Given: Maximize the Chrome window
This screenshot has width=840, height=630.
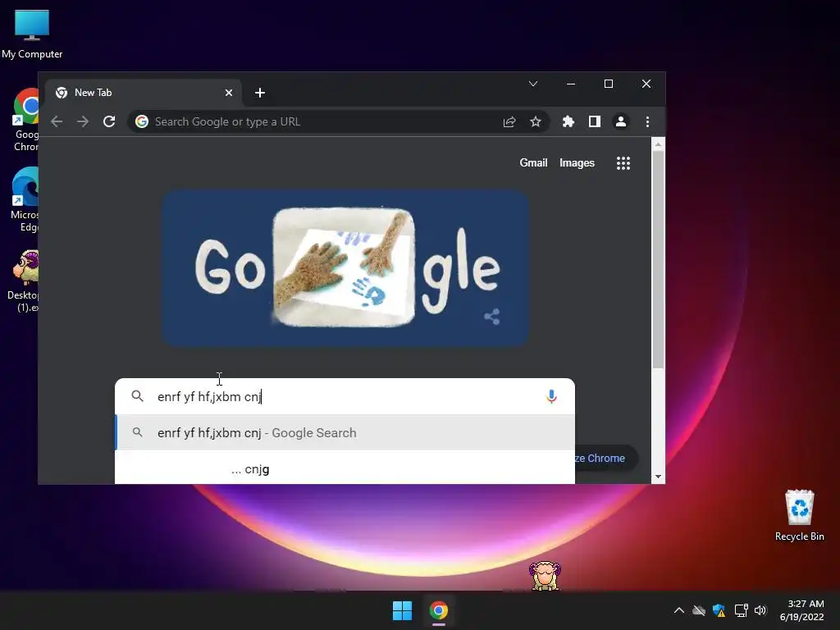Looking at the screenshot, I should (x=609, y=84).
